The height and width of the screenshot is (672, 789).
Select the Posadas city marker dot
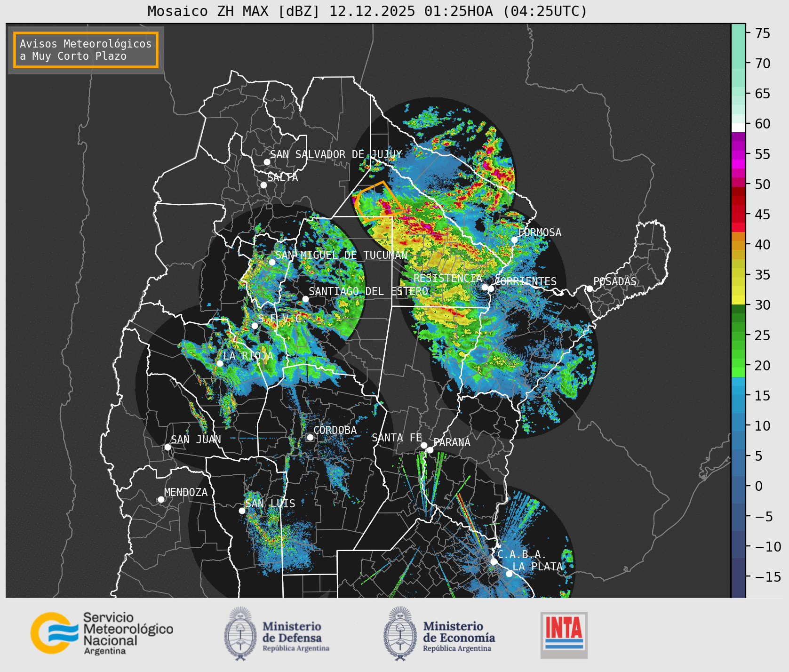click(590, 288)
